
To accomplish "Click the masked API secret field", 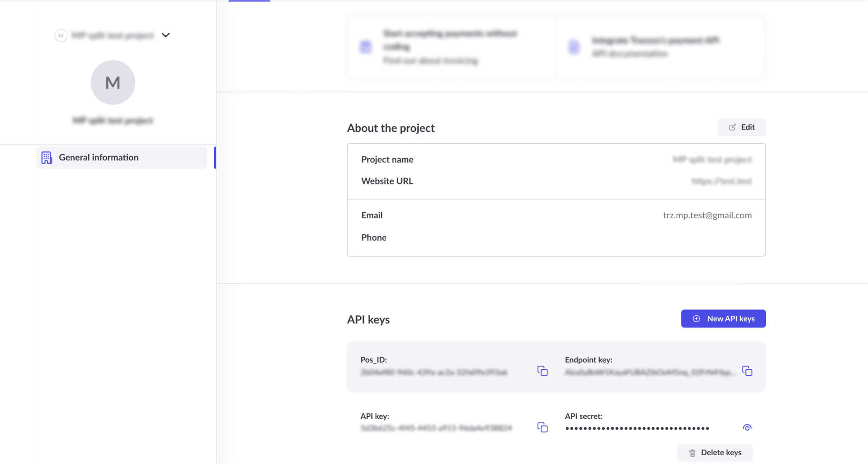I will 637,428.
